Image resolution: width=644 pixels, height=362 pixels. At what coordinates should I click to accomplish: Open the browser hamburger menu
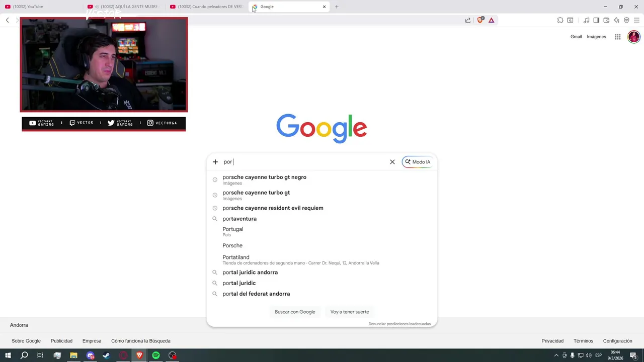(x=636, y=20)
